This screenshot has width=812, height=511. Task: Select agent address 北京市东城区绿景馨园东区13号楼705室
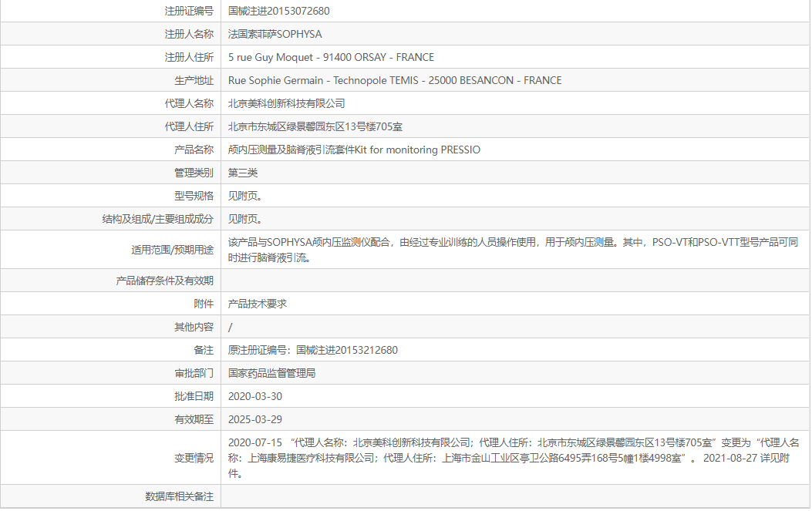[x=315, y=127]
